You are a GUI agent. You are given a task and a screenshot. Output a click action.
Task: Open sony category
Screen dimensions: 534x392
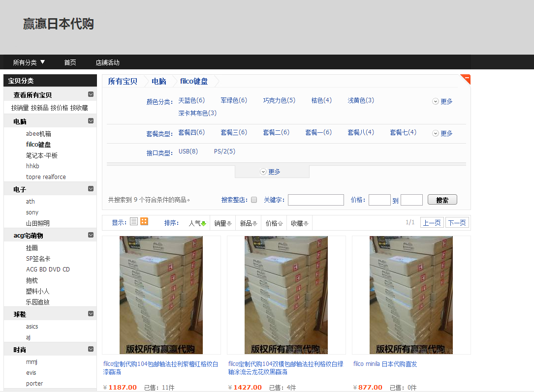click(x=32, y=212)
